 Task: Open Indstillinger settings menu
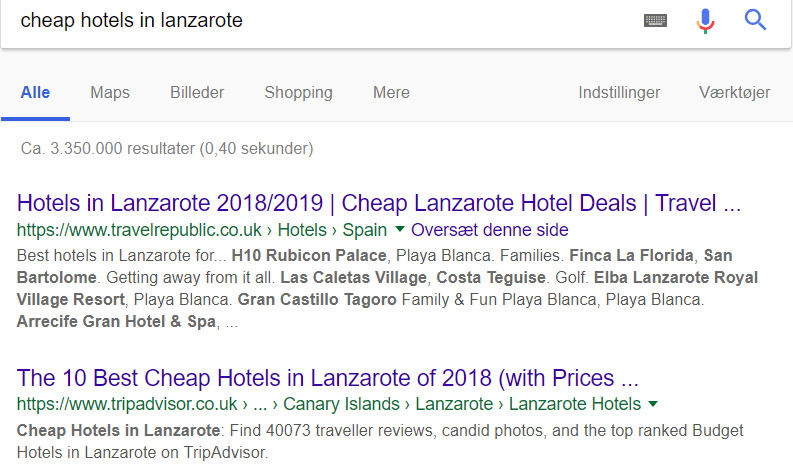(619, 93)
